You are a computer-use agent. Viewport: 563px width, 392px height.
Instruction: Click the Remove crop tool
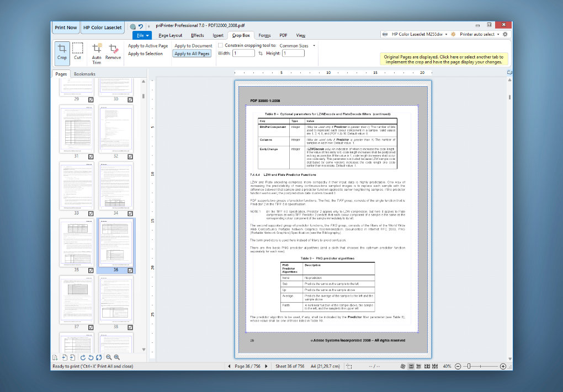click(113, 52)
